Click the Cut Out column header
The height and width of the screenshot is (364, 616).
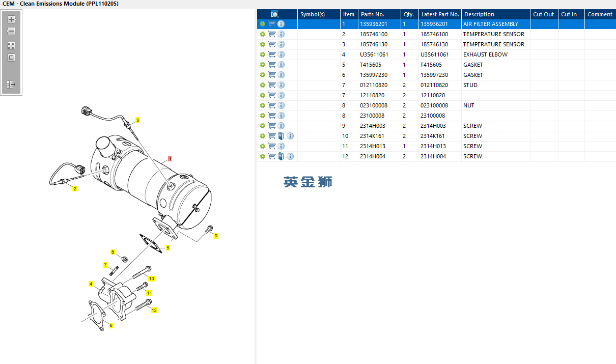(544, 14)
